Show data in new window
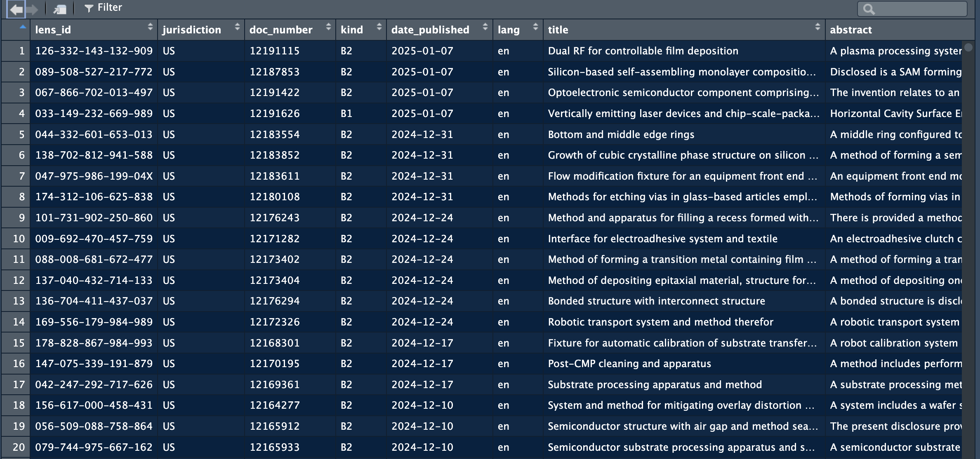Screen dimensions: 980x459 [x=60, y=9]
